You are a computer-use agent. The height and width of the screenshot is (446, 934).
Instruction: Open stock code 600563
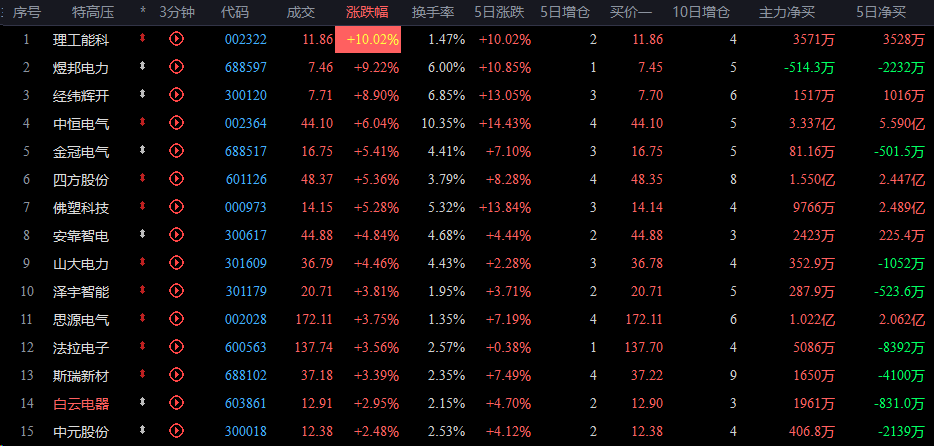(x=246, y=348)
